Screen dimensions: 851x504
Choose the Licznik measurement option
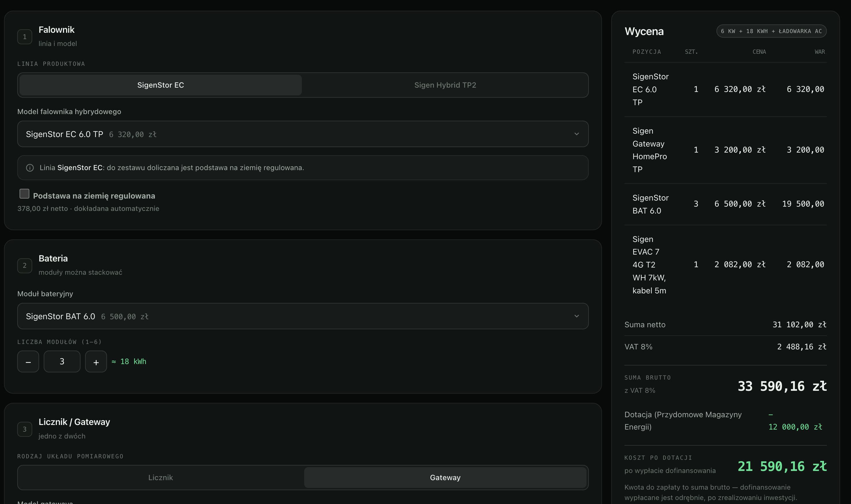point(161,478)
